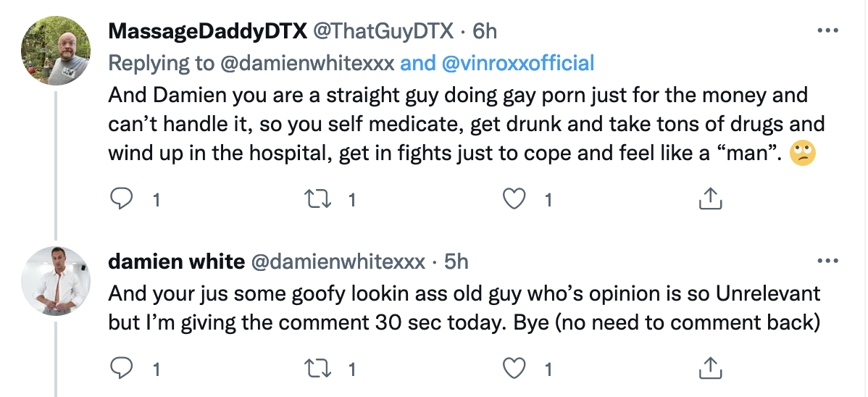Open the @damienwhitexxx reply mention
Screen dimensions: 868x397
tap(307, 63)
